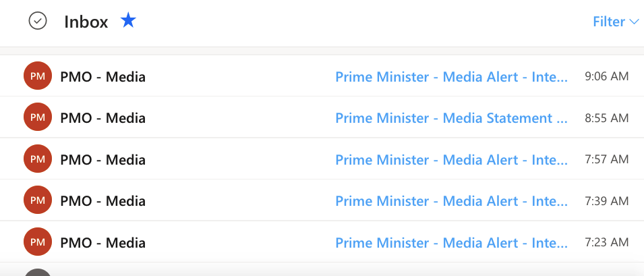
Task: Click PM avatar of 7:57 AM email
Action: point(38,159)
